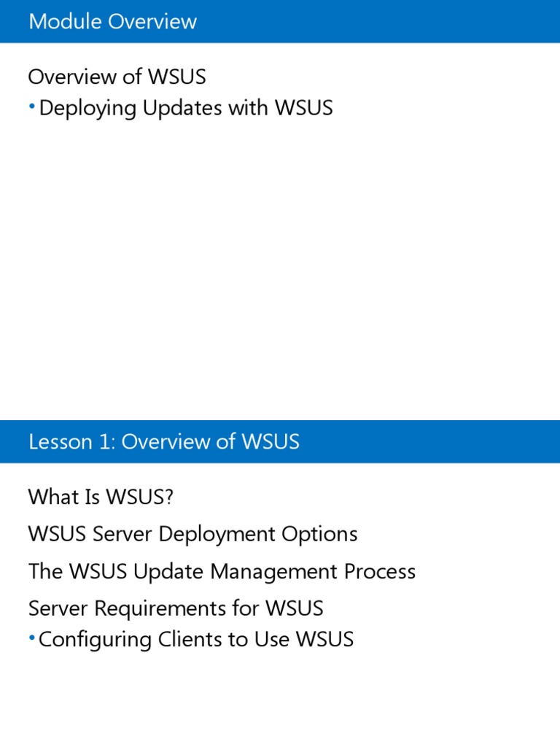Click The WSUS Update Management Process line

tap(222, 571)
